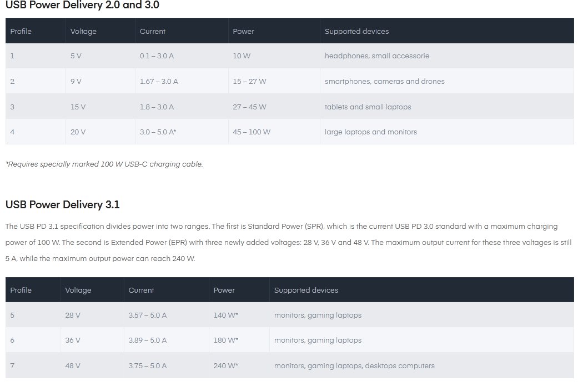This screenshot has height=386, width=588.
Task: Click the tablets and small laptops cell
Action: point(368,107)
